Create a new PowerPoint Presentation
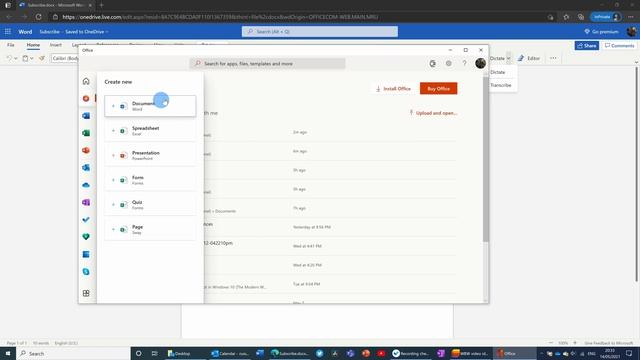The width and height of the screenshot is (640, 360). pos(150,156)
